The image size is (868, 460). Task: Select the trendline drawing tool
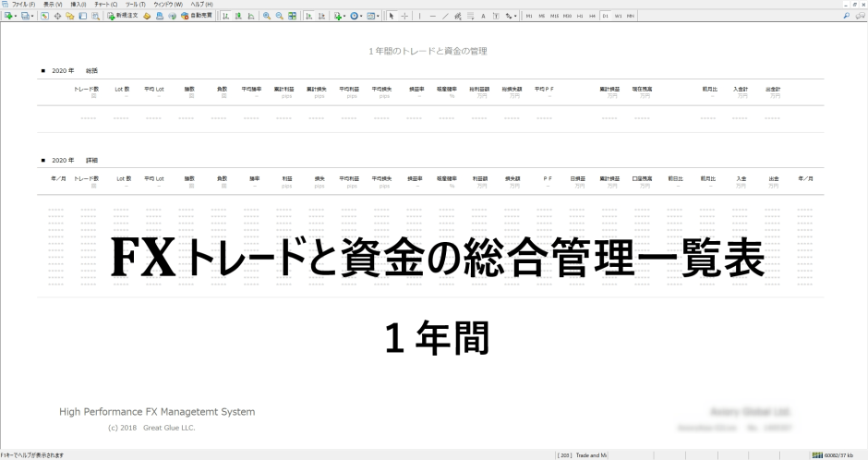(445, 16)
